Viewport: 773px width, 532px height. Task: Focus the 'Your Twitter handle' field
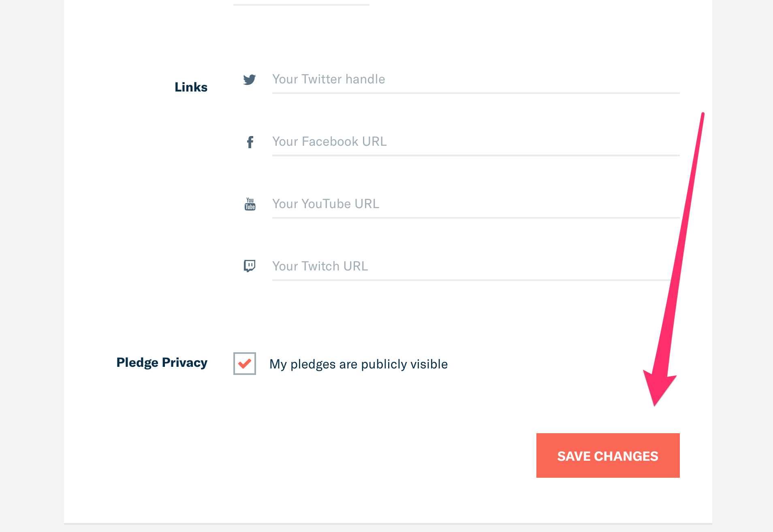476,79
